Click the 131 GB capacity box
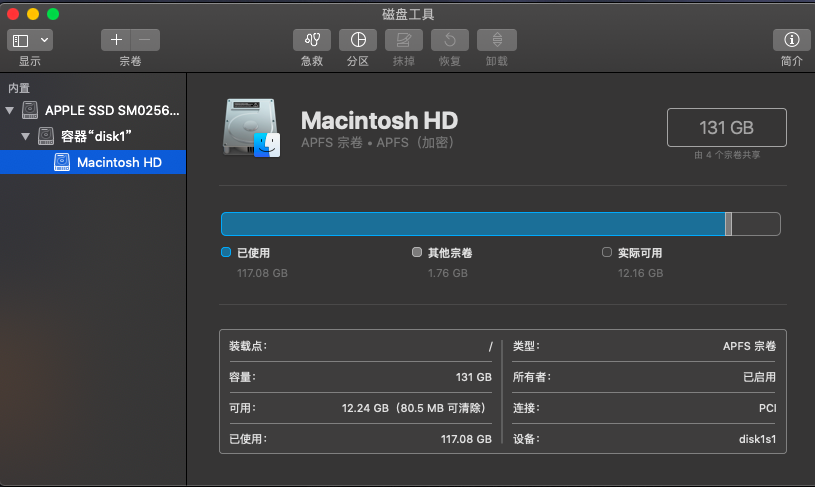This screenshot has width=815, height=487. pos(727,128)
